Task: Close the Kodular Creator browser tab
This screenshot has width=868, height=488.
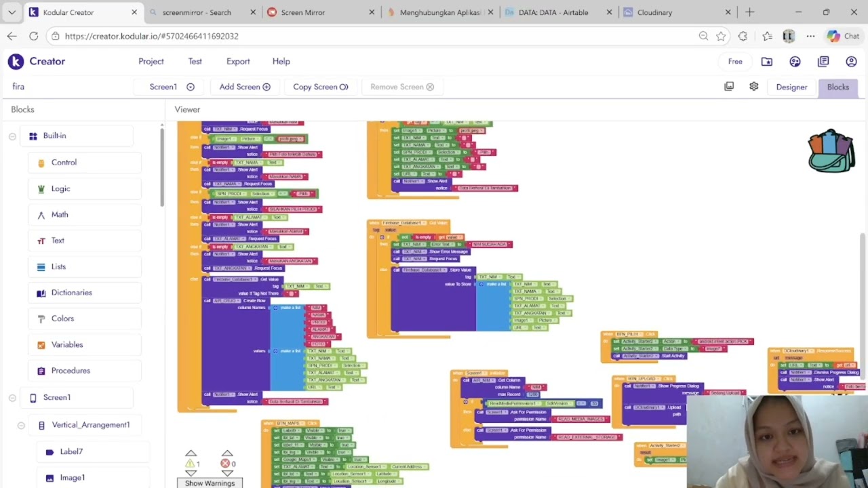Action: coord(134,12)
